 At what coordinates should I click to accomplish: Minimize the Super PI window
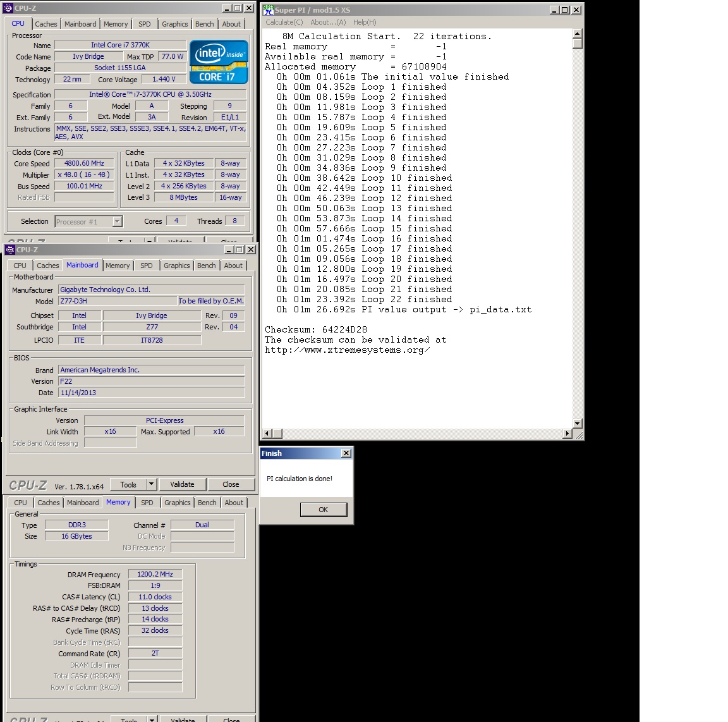click(555, 9)
